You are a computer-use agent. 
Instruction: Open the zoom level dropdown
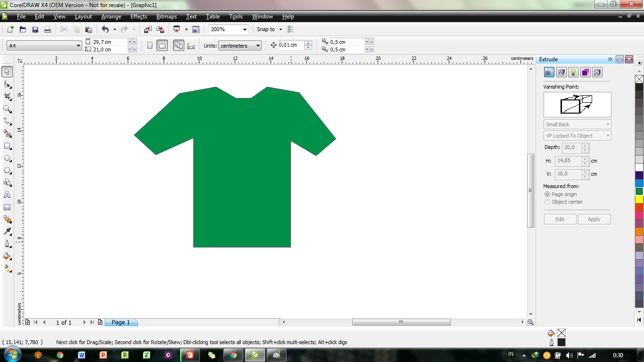click(x=245, y=29)
